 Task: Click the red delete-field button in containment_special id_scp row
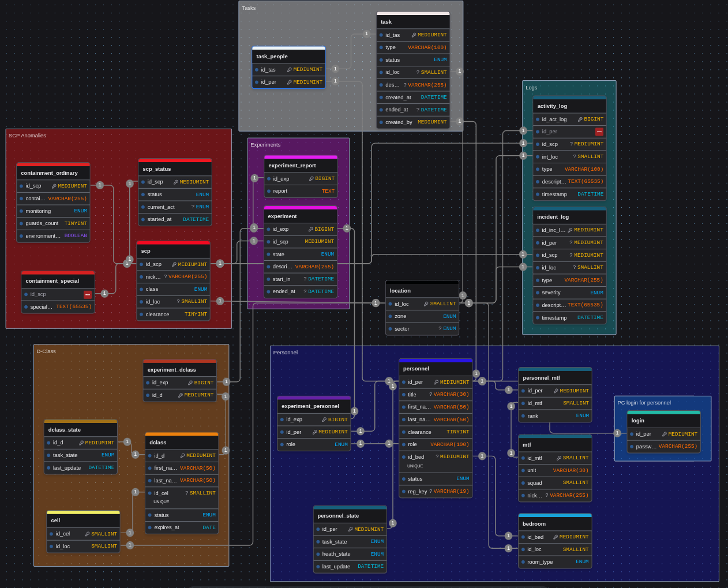point(88,294)
